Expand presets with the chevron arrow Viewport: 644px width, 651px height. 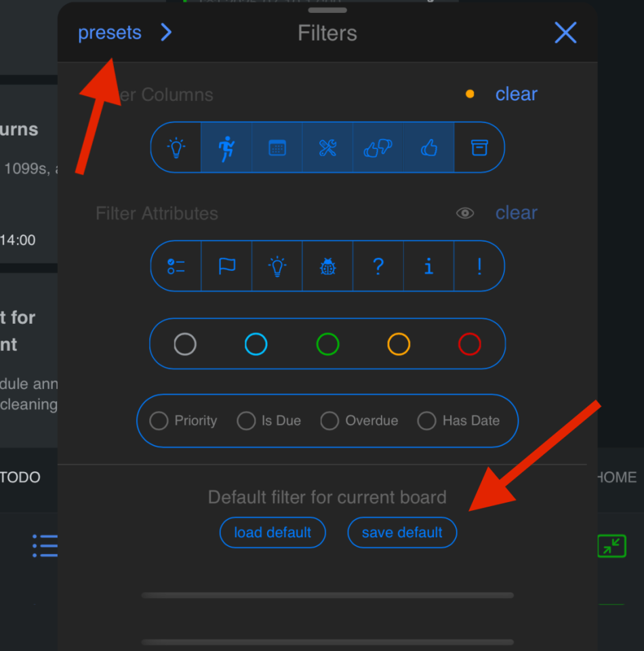pyautogui.click(x=166, y=33)
